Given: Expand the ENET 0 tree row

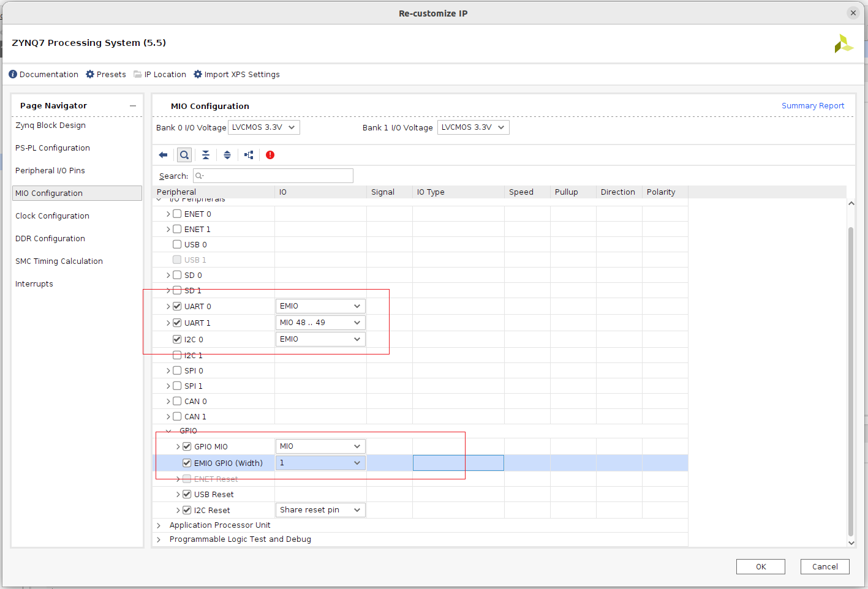Looking at the screenshot, I should [168, 214].
